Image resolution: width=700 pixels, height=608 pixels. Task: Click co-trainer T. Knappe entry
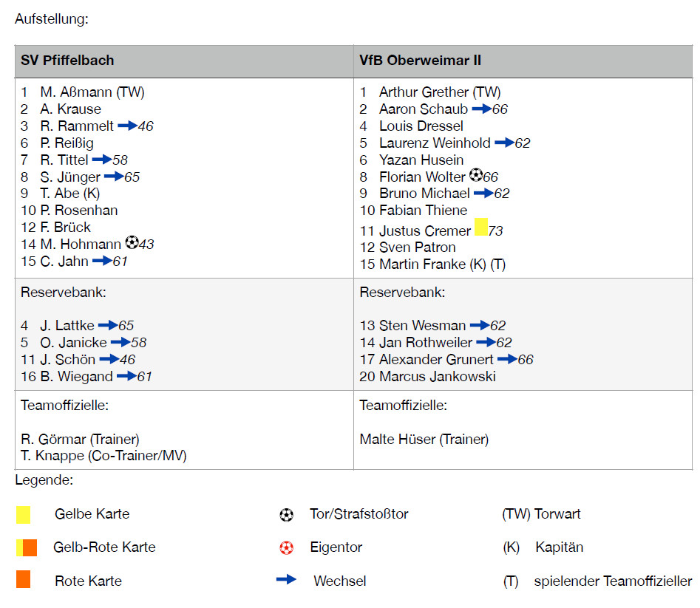(103, 456)
